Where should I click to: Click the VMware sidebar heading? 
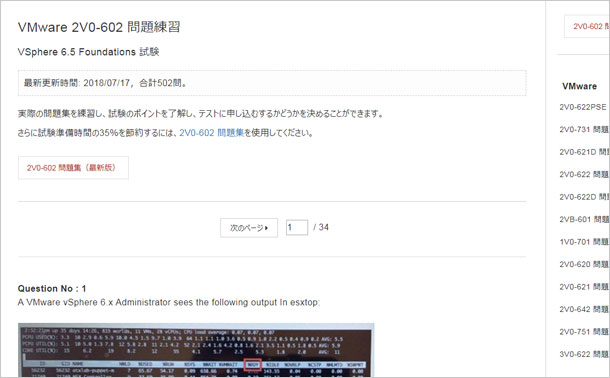[579, 86]
